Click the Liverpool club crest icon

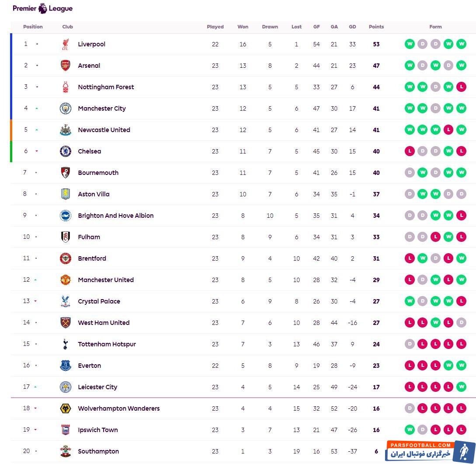[x=65, y=44]
